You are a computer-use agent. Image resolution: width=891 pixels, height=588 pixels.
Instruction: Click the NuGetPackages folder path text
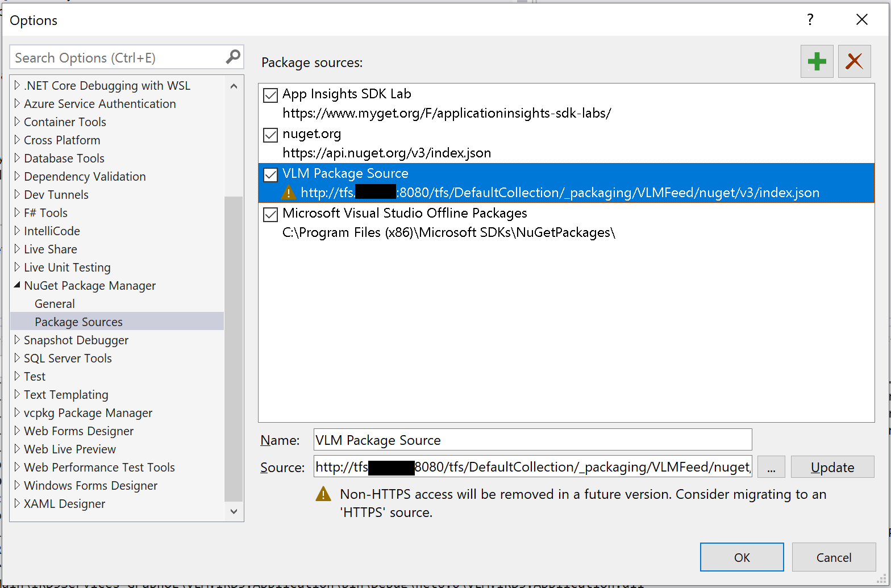[449, 232]
